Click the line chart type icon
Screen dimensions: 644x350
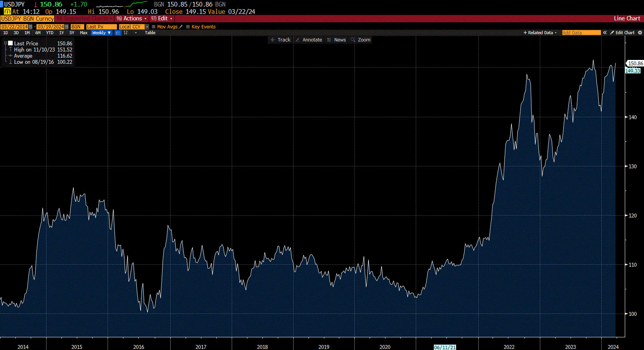point(118,33)
